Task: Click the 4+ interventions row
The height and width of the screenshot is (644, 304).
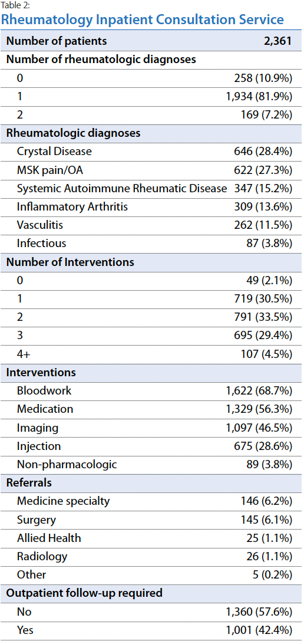Action: (x=152, y=354)
